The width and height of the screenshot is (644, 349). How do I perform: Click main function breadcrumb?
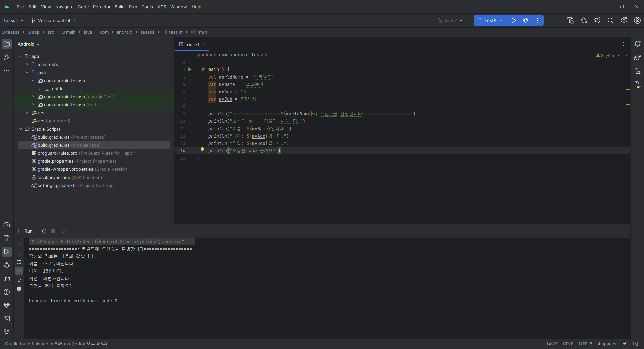199,32
